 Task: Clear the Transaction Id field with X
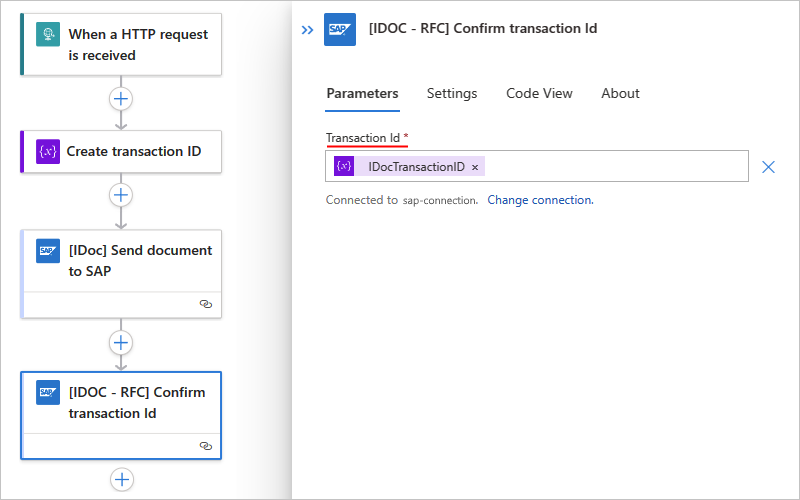point(768,167)
